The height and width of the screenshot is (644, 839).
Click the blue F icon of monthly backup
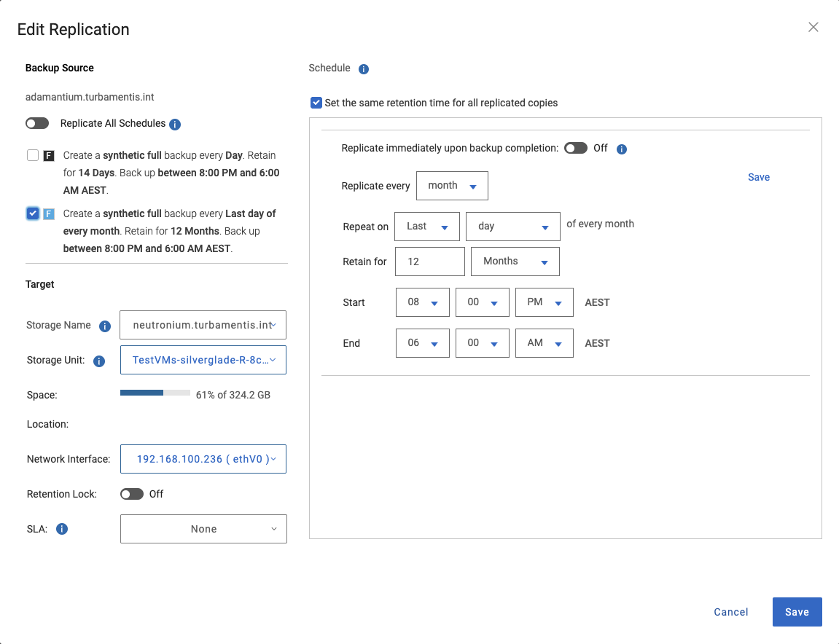pos(49,214)
